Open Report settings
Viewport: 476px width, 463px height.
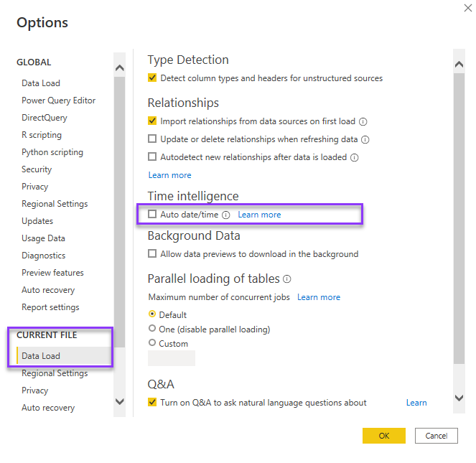coord(50,307)
